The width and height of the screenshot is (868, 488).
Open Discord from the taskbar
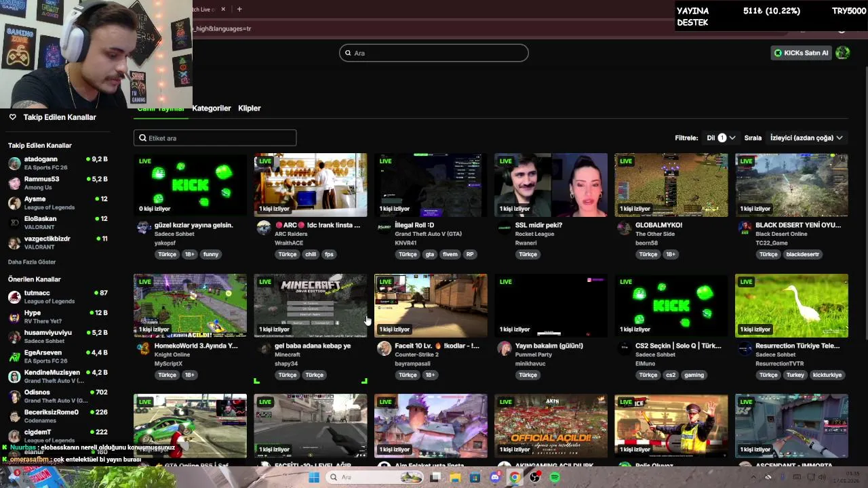(495, 477)
